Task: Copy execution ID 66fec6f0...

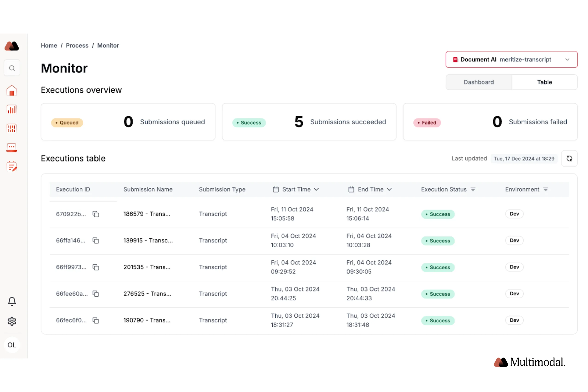Action: click(x=96, y=320)
